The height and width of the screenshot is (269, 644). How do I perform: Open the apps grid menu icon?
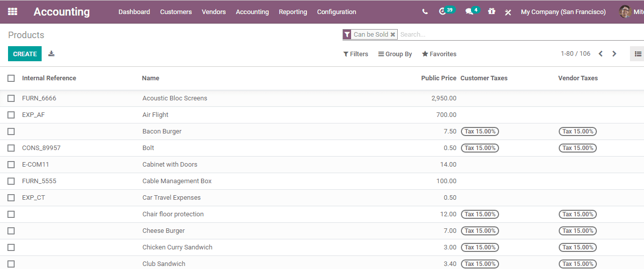(x=13, y=12)
